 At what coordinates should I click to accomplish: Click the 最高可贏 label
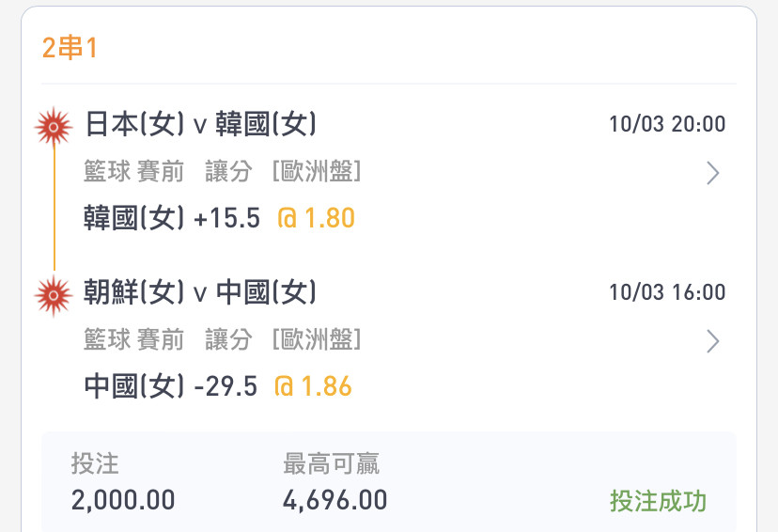tap(331, 463)
